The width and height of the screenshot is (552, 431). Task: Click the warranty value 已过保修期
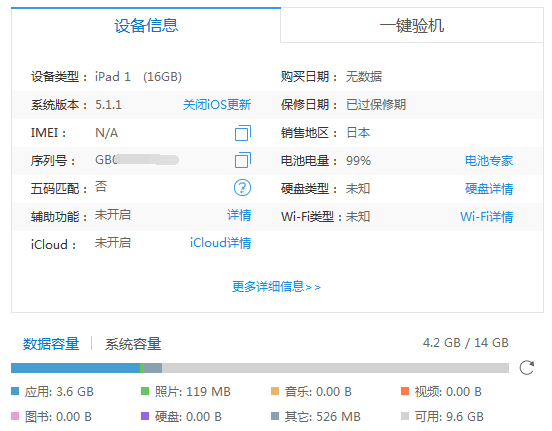[x=376, y=105]
